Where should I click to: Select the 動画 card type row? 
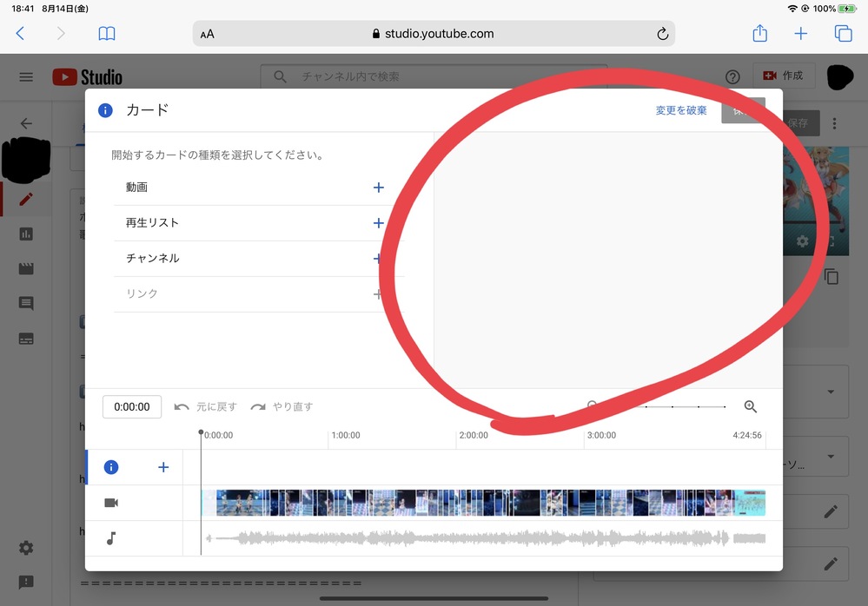[259, 188]
